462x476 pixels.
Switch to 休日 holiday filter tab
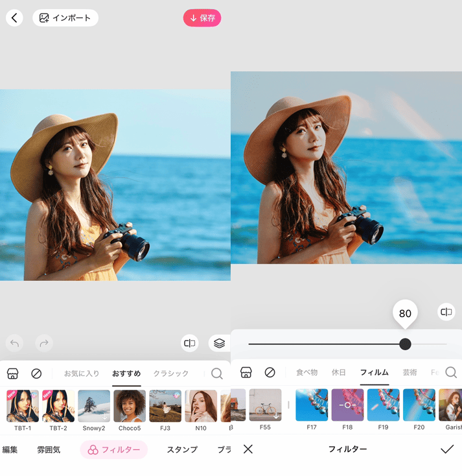click(338, 372)
